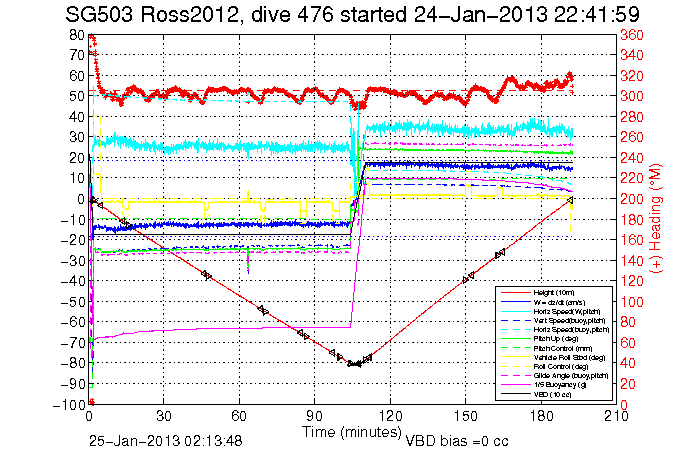The image size is (681, 454).
Task: Click the red heading tick label '140'
Action: 632,261
